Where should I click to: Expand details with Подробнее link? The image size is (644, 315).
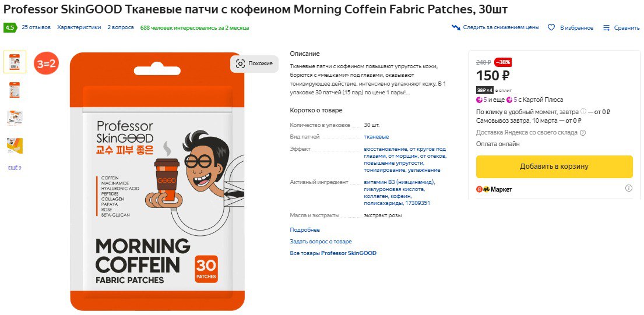(305, 229)
